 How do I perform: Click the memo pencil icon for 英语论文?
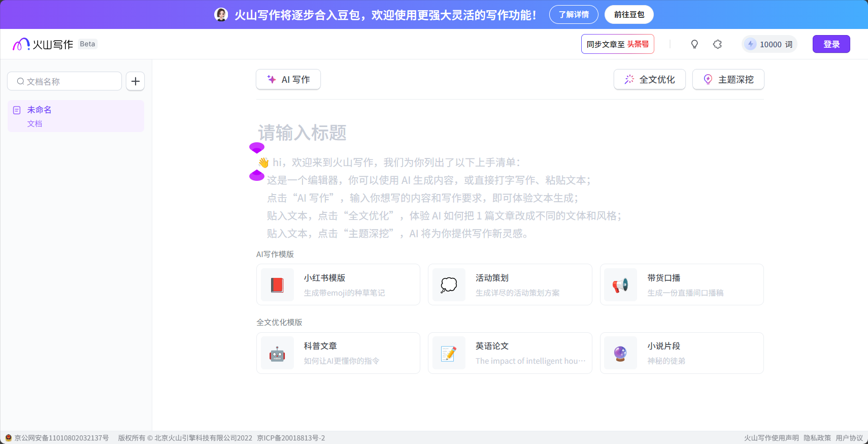[x=449, y=353]
